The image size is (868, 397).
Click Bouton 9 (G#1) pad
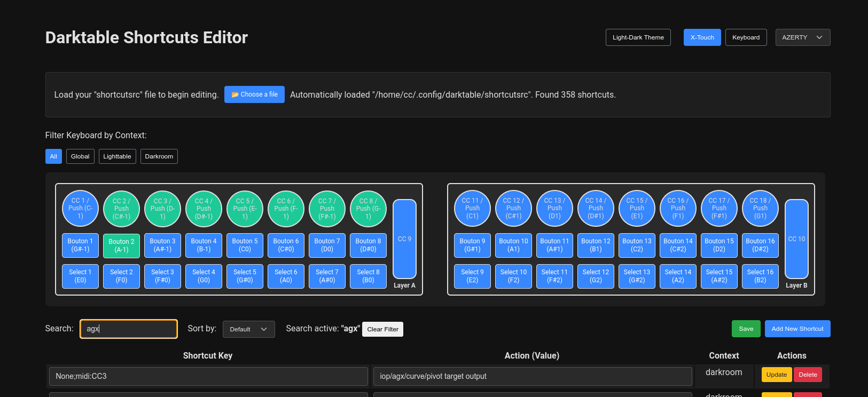(x=473, y=245)
